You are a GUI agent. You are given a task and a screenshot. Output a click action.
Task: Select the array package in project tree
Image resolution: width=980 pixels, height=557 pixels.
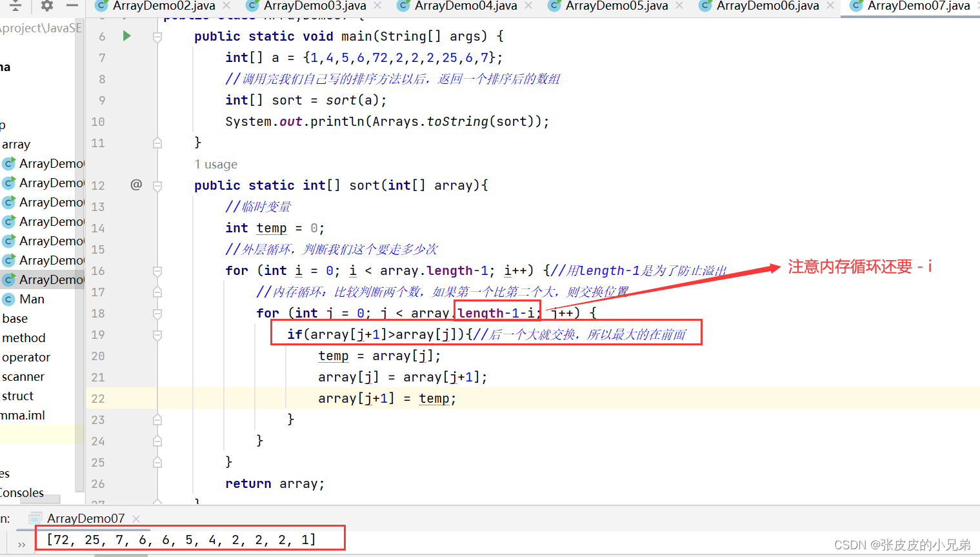point(16,144)
